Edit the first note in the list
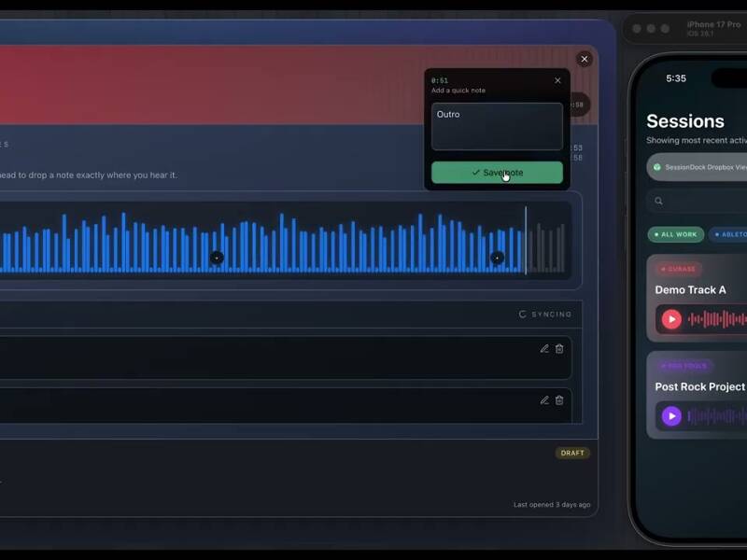The width and height of the screenshot is (747, 560). tap(544, 348)
